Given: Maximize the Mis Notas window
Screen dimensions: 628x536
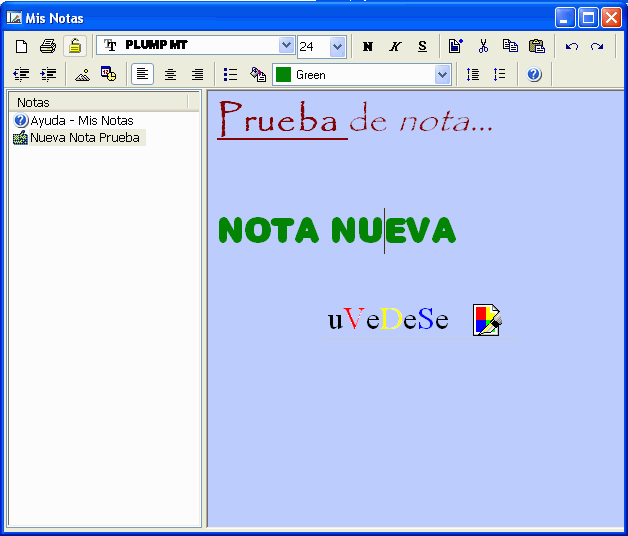Looking at the screenshot, I should pos(588,18).
